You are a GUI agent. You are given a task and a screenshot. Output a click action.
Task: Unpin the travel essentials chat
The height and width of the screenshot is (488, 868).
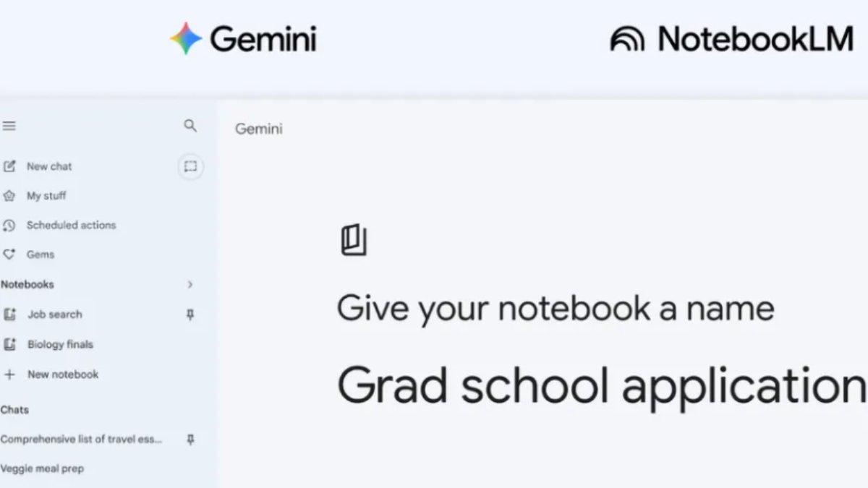pyautogui.click(x=190, y=440)
